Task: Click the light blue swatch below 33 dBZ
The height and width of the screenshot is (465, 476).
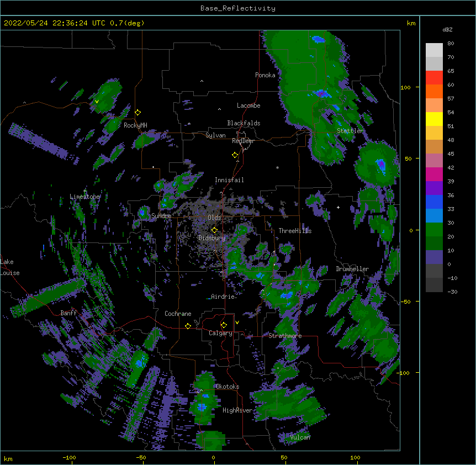Action: pos(434,215)
